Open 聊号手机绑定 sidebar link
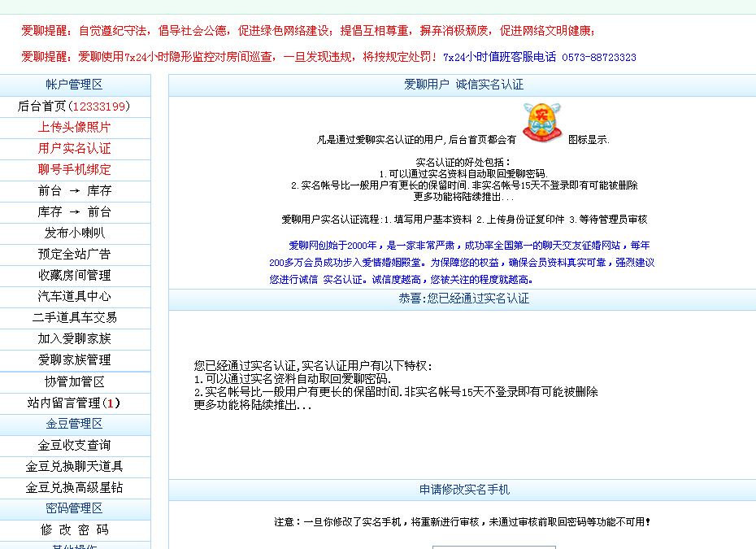 click(74, 169)
